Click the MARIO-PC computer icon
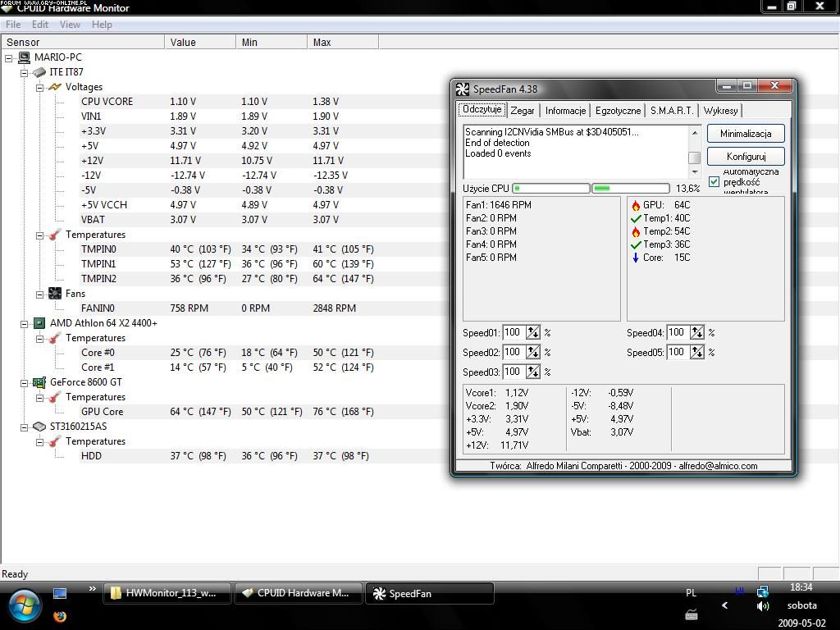 [24, 57]
